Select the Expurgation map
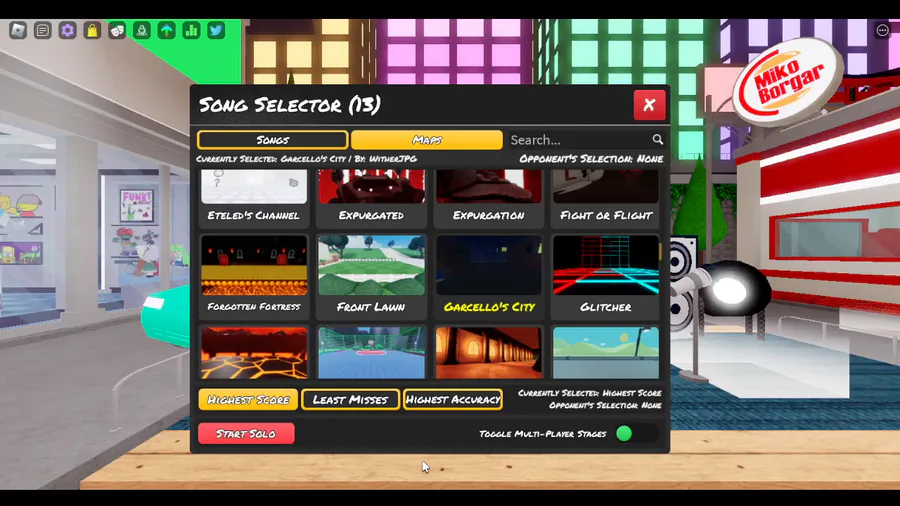Viewport: 900px width, 506px height. click(x=488, y=198)
